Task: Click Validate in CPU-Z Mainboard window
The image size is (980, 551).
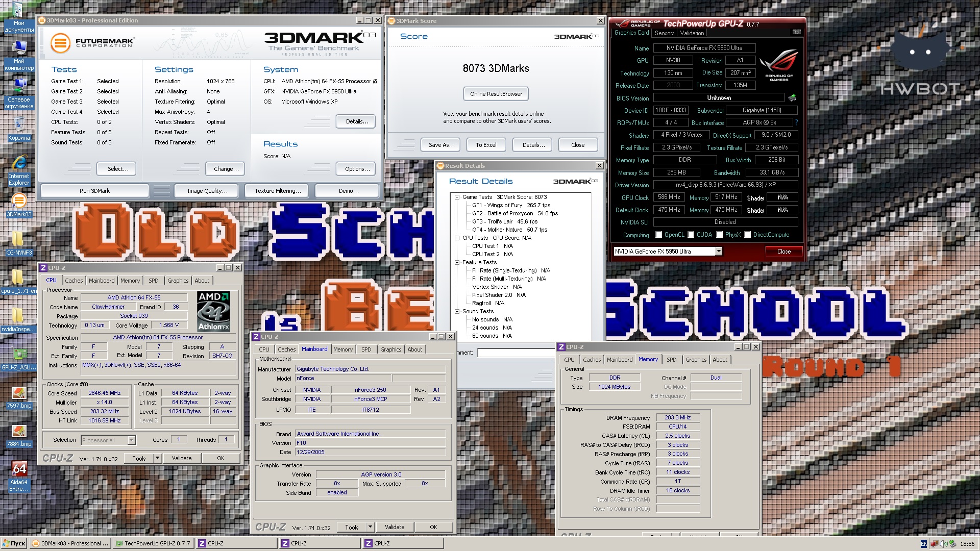Action: click(395, 527)
